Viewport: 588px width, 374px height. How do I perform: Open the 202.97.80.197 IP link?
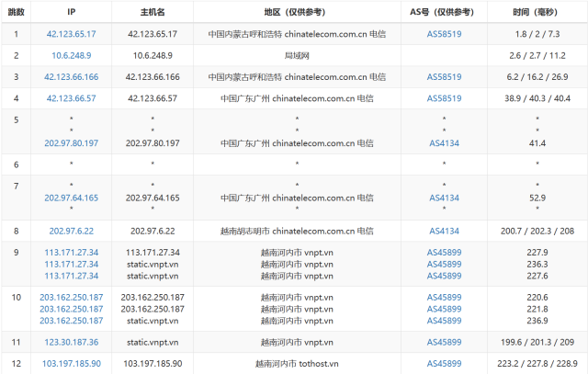coord(72,143)
